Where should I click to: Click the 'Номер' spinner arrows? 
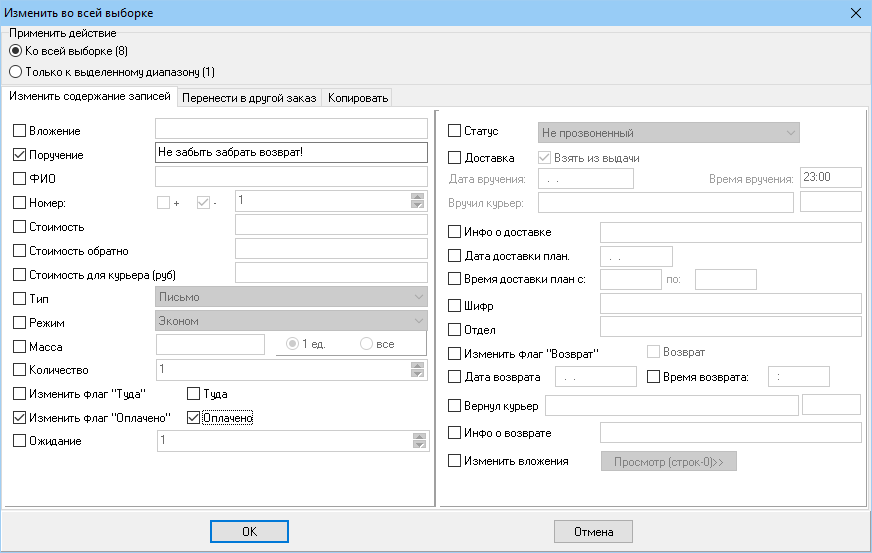(x=417, y=200)
